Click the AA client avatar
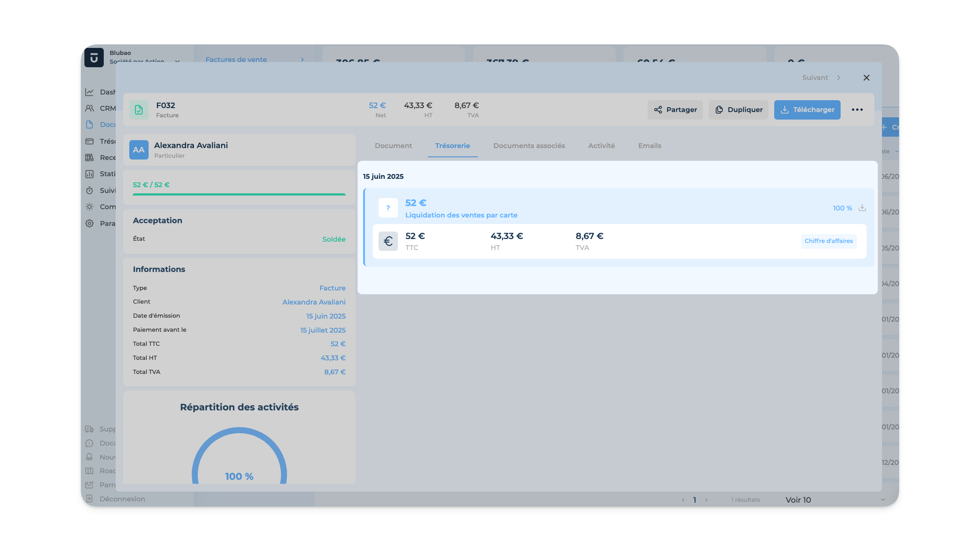Image resolution: width=980 pixels, height=551 pixels. click(139, 150)
